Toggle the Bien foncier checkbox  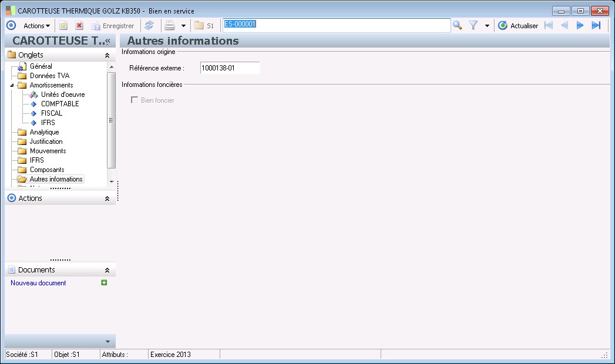tap(135, 100)
